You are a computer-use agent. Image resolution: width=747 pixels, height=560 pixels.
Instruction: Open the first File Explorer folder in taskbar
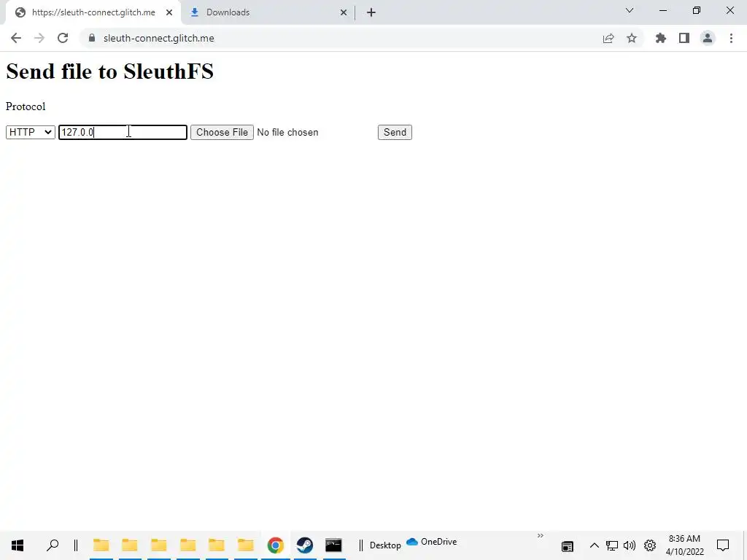coord(101,545)
